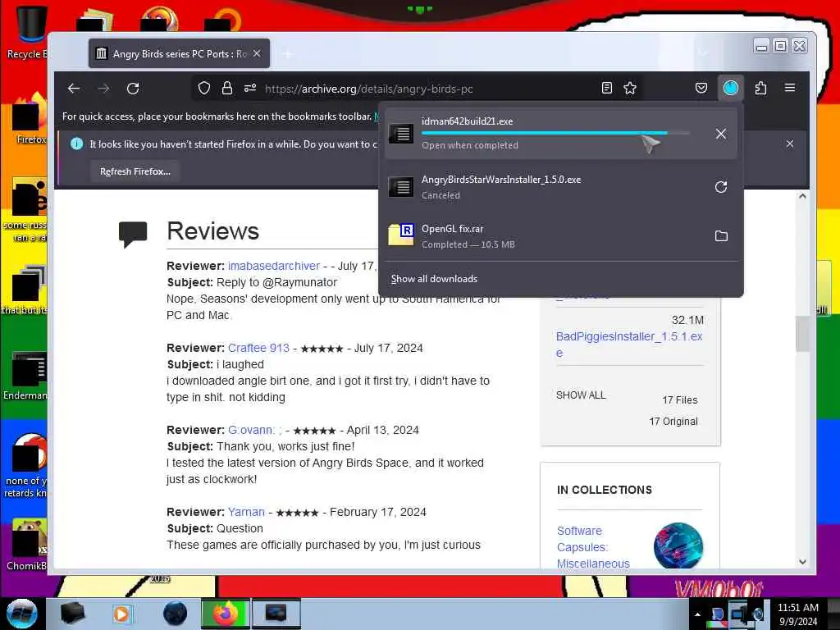The width and height of the screenshot is (840, 630).
Task: Show site security padlock info
Action: point(227,89)
